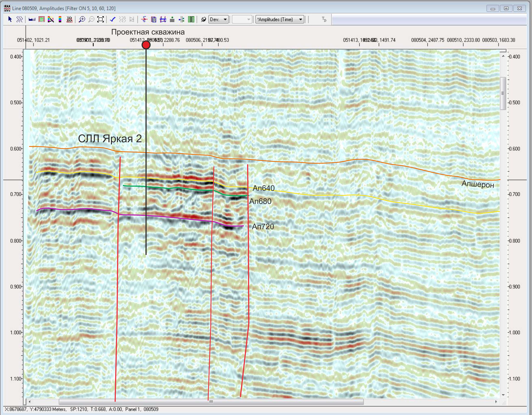Click the blue-green center split icon
The height and width of the screenshot is (415, 532).
(x=182, y=19)
